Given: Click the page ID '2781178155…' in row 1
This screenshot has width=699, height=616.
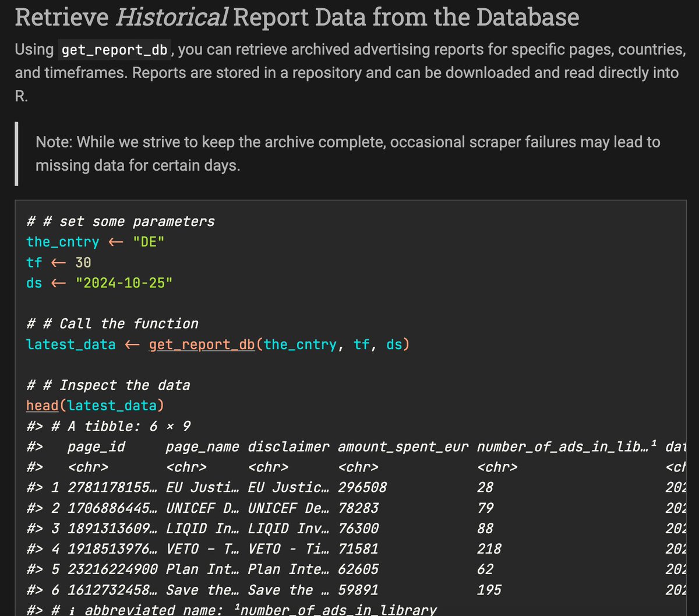Looking at the screenshot, I should 112,487.
